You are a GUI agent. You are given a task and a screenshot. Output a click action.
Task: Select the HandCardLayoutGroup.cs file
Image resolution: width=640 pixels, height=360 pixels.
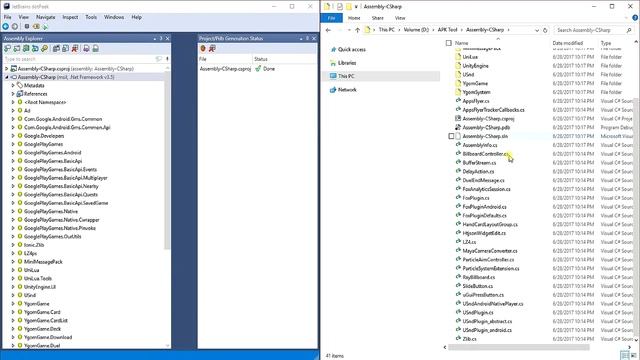490,224
